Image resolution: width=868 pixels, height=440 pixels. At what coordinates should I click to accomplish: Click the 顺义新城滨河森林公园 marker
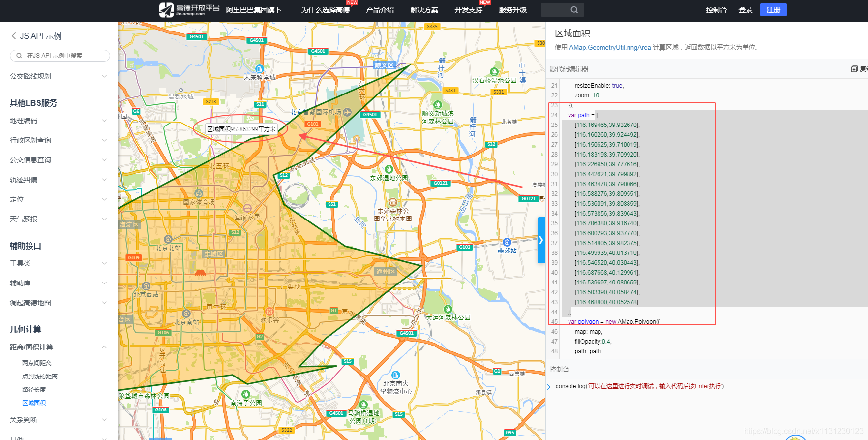pos(438,105)
